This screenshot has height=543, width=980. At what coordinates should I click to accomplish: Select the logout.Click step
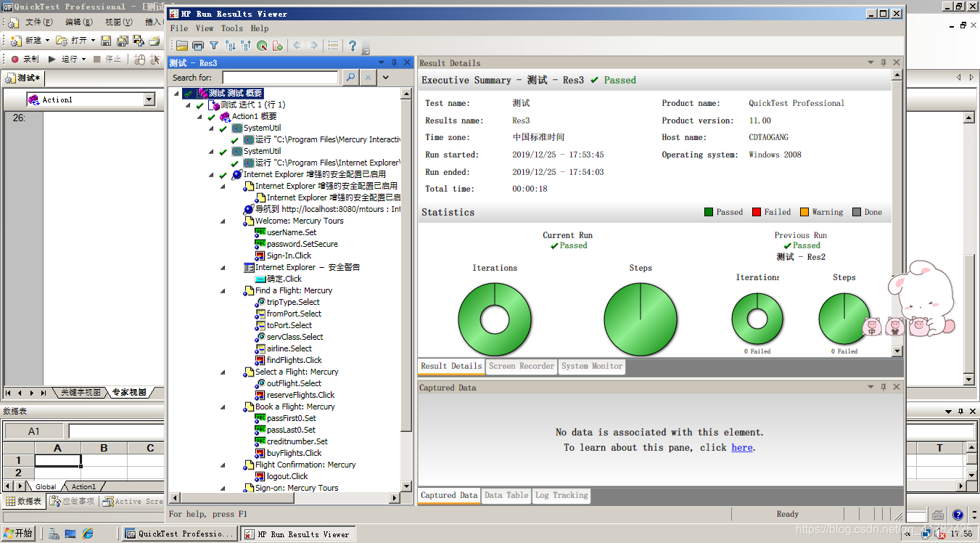(287, 476)
